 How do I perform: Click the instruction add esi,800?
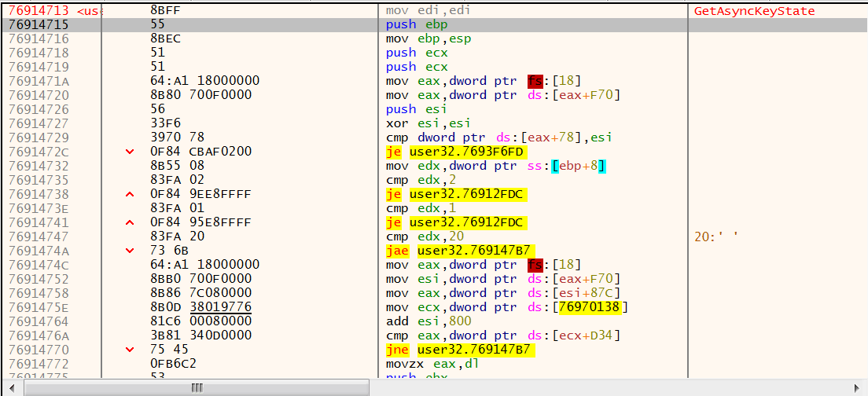click(430, 321)
